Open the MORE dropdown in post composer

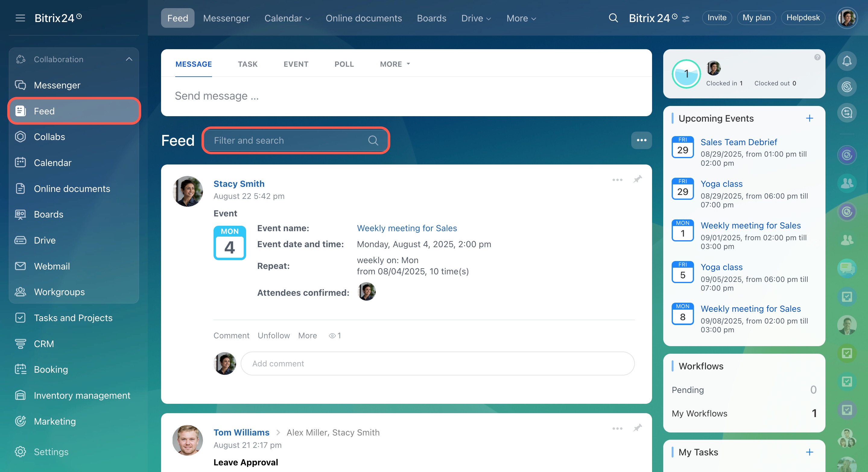[394, 64]
